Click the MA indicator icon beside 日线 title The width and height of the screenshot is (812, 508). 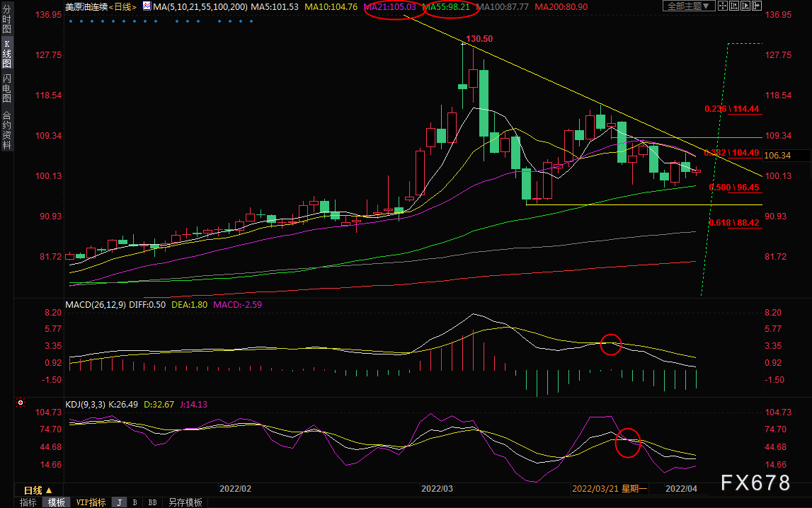(x=147, y=6)
